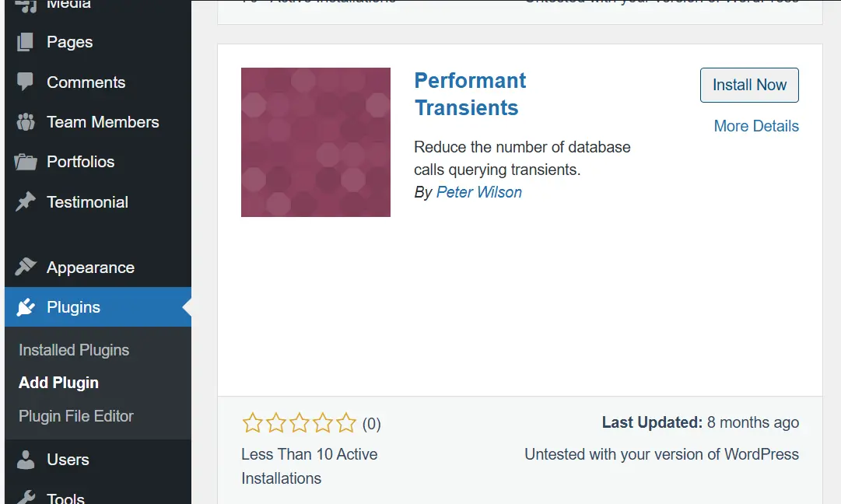Open the Plugin File Editor

74,416
